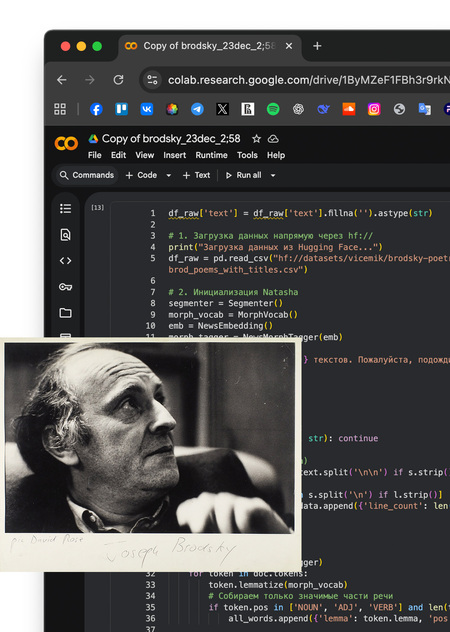Click the cloud save status icon
This screenshot has width=450, height=632.
click(273, 139)
